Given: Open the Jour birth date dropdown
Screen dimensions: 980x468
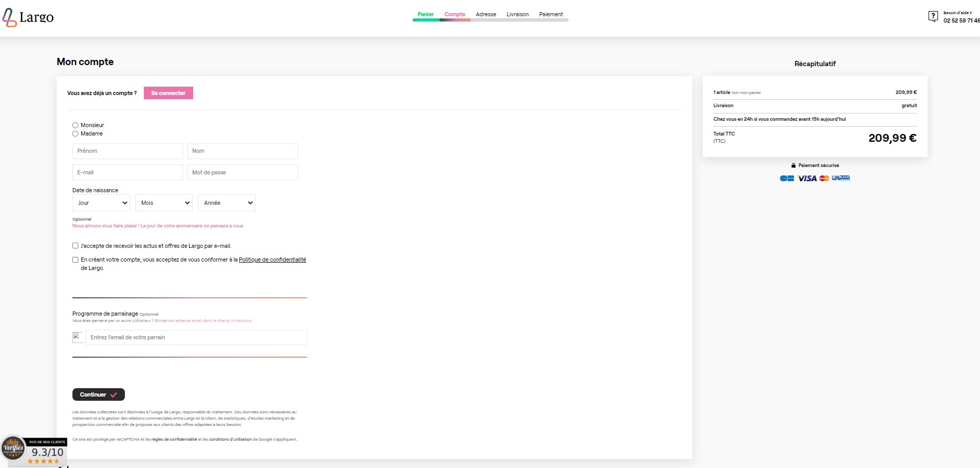Looking at the screenshot, I should coord(101,203).
